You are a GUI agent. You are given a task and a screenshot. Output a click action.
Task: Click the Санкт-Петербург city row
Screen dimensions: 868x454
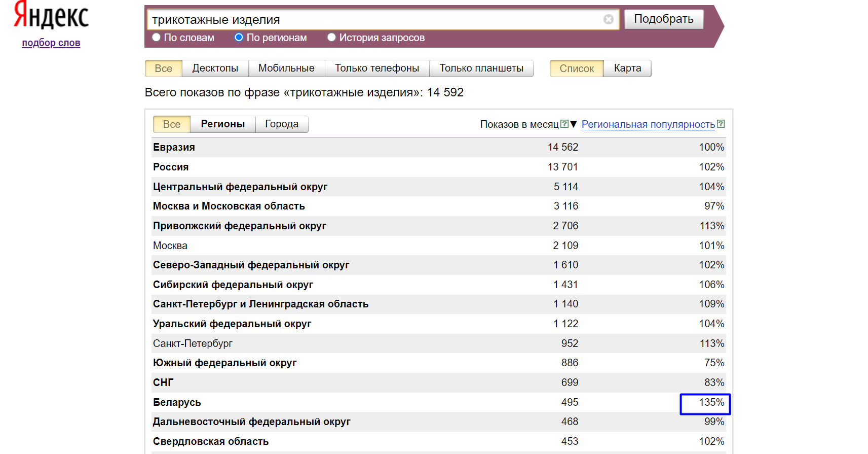tap(439, 343)
